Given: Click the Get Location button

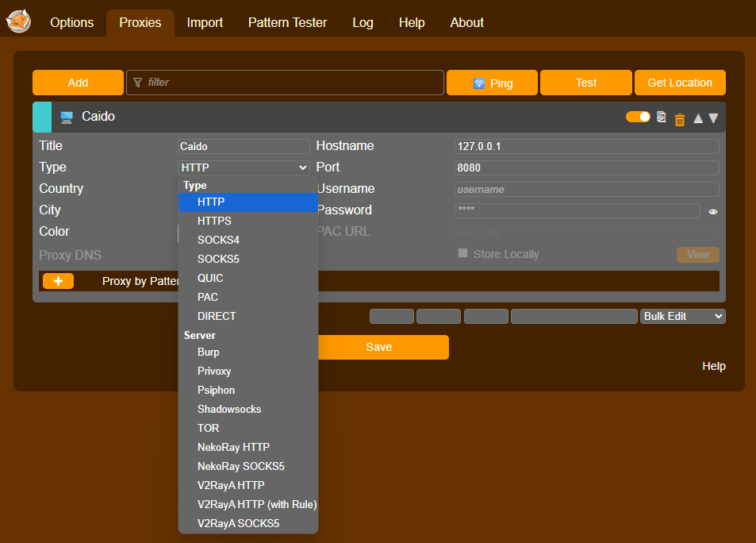Looking at the screenshot, I should [x=680, y=82].
